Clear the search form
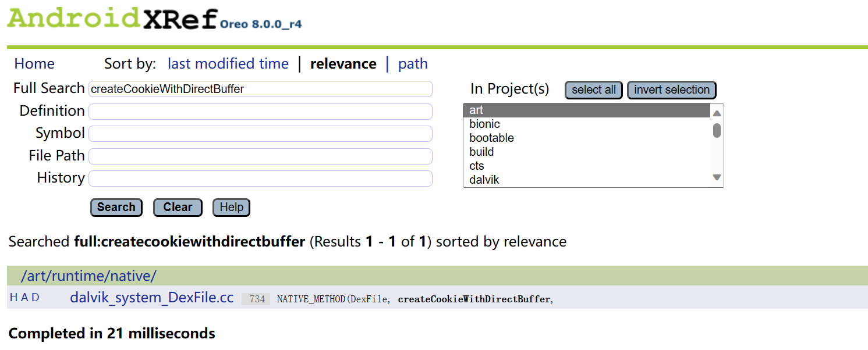868x350 pixels. pos(178,208)
